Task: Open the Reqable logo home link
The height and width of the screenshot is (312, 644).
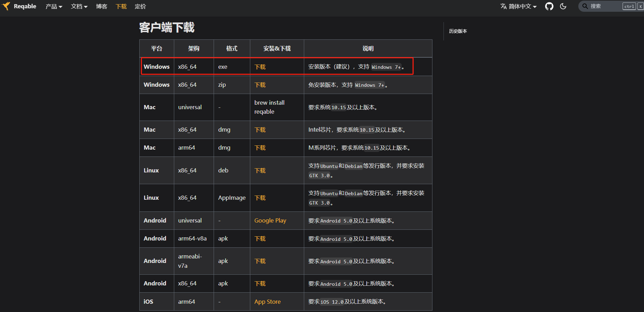Action: [20, 6]
